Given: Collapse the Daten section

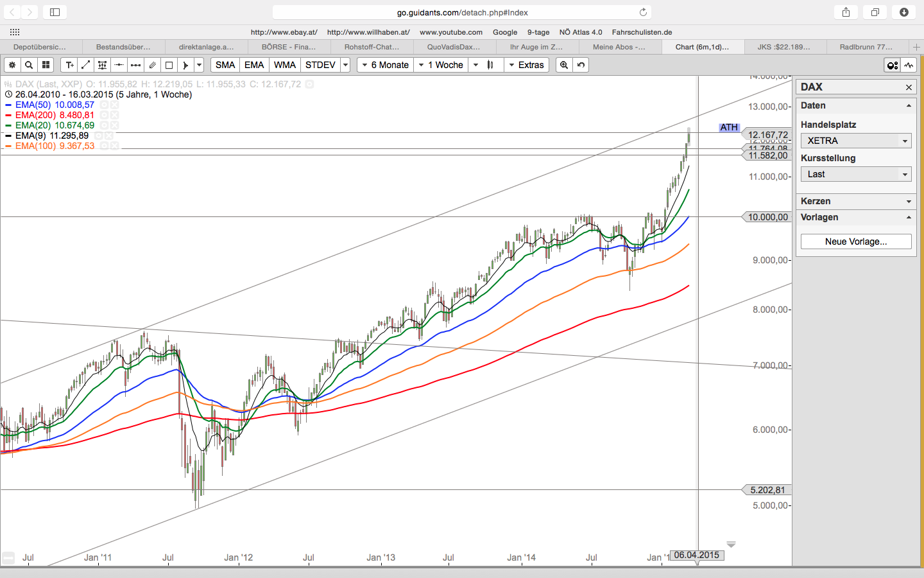Looking at the screenshot, I should [856, 105].
